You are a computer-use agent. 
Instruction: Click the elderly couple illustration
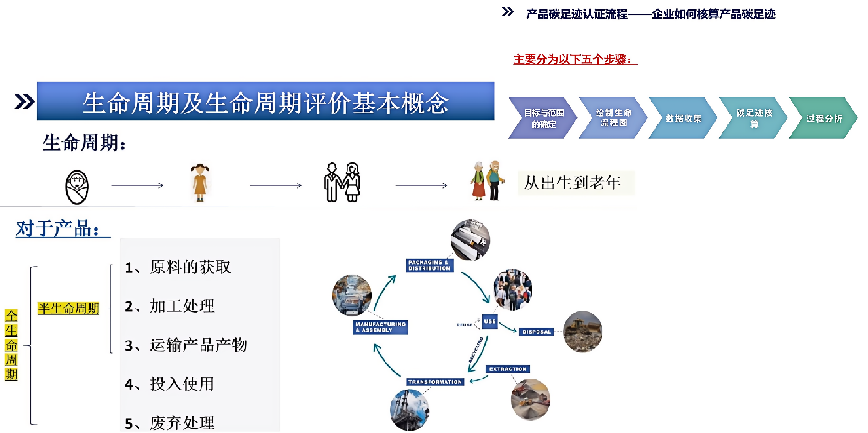pyautogui.click(x=488, y=181)
